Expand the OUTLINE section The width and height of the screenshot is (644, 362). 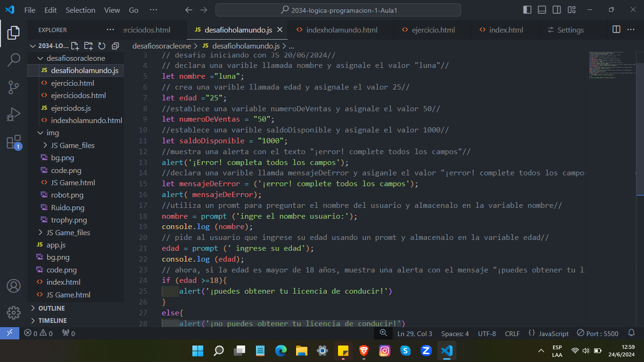pyautogui.click(x=75, y=308)
